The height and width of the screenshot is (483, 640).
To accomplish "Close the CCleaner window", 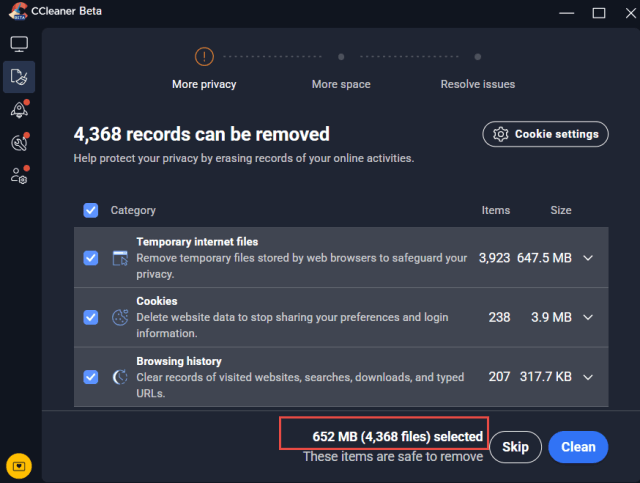I will (631, 13).
